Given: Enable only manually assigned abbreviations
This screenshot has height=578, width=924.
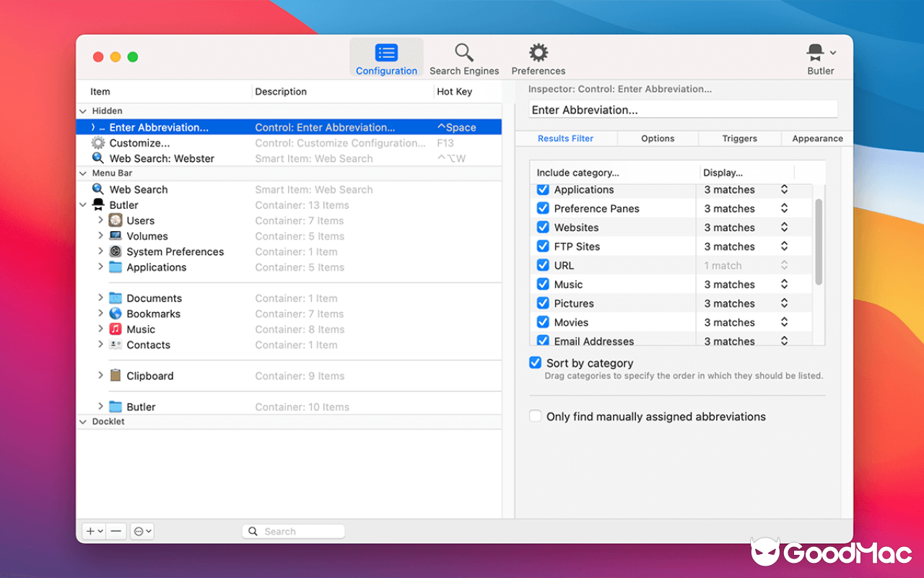Looking at the screenshot, I should 535,416.
